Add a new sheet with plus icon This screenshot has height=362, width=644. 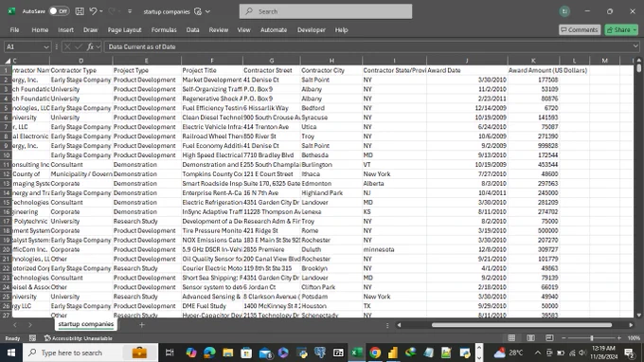[142, 325]
